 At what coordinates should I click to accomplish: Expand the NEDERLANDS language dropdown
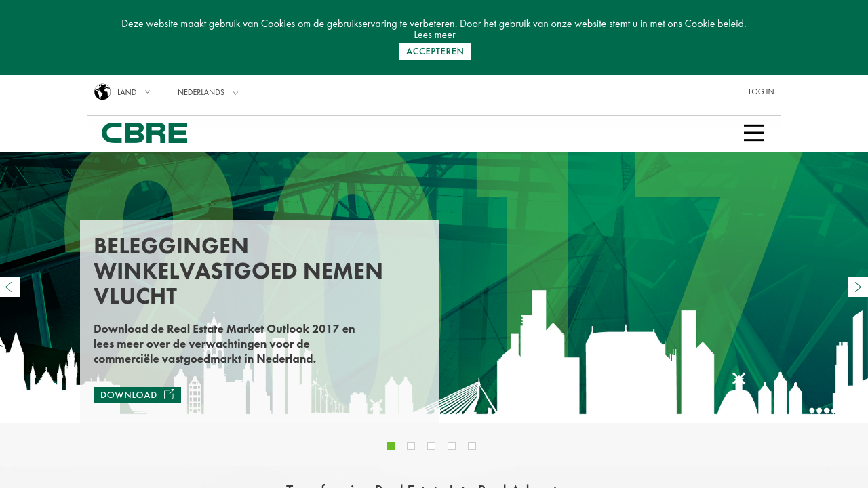pyautogui.click(x=235, y=91)
